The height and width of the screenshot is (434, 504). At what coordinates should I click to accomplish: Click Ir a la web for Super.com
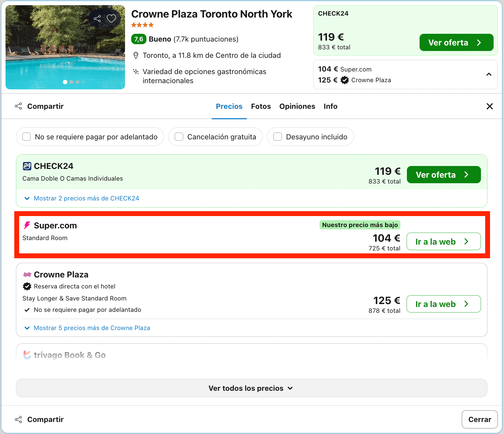pos(444,241)
